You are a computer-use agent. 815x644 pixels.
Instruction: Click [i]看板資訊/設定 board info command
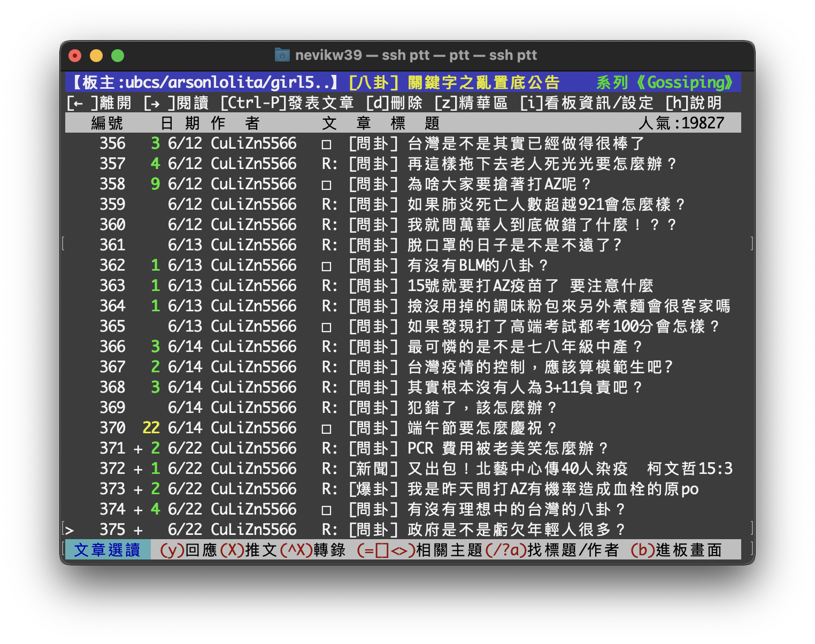pos(587,103)
